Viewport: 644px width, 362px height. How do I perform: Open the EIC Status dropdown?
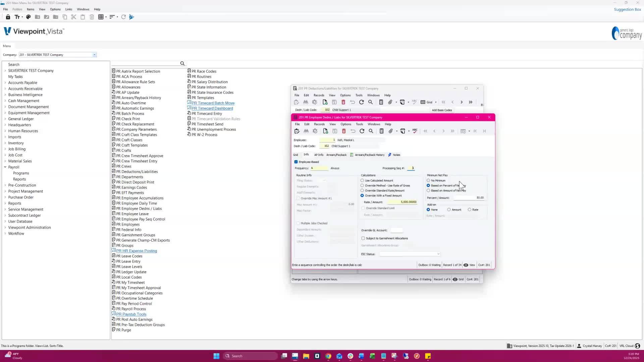click(x=438, y=254)
